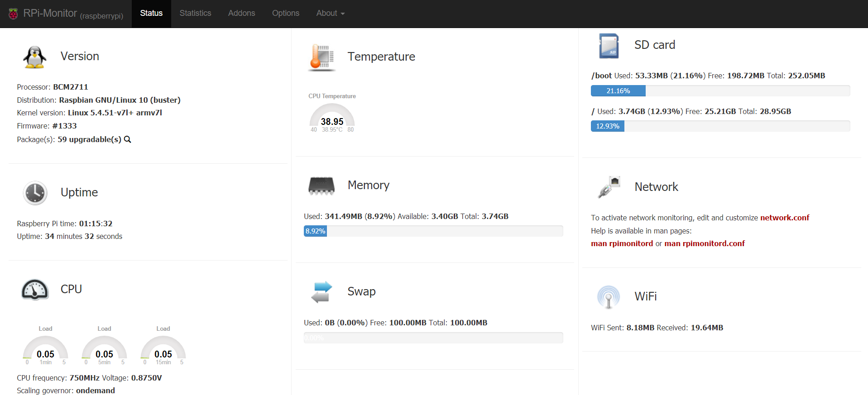
Task: Click the magnifier next to upgradable packages
Action: (128, 139)
